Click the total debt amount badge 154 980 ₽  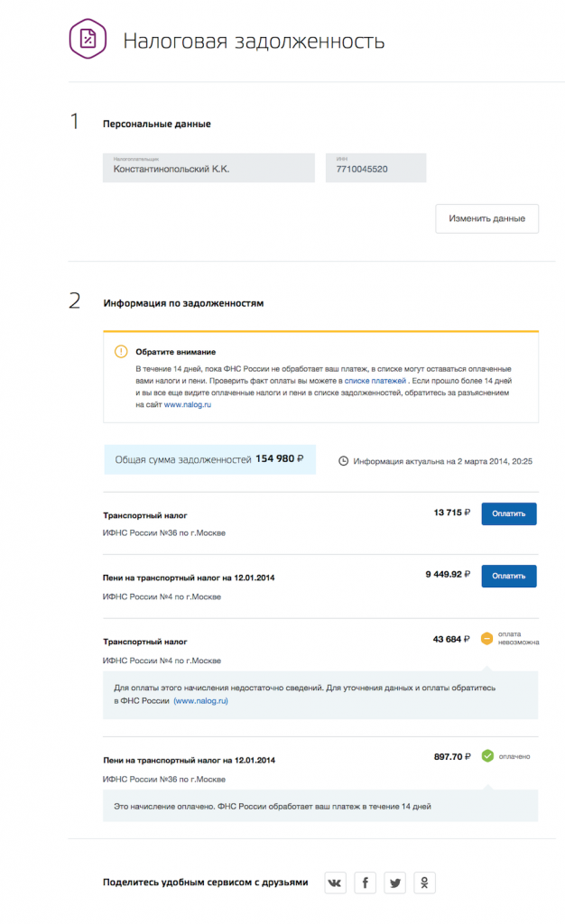pyautogui.click(x=206, y=459)
